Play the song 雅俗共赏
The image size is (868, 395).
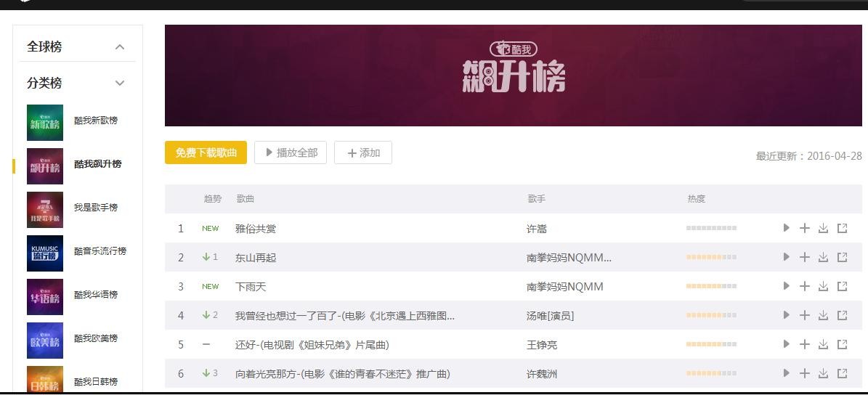(x=786, y=228)
